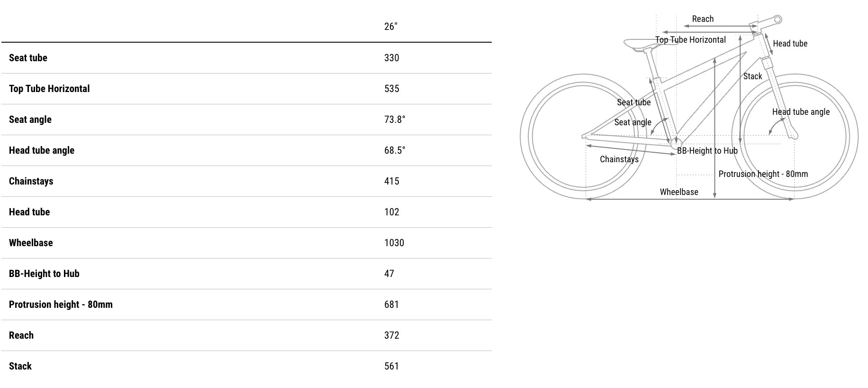The width and height of the screenshot is (868, 388).
Task: Click the Head tube angle row label in table
Action: (x=42, y=150)
